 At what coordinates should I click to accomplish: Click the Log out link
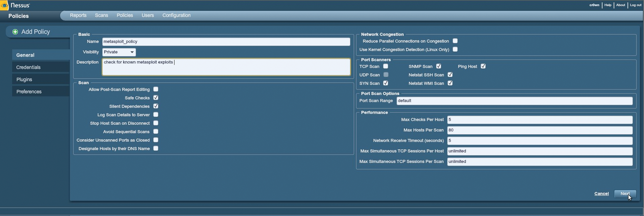tap(635, 5)
